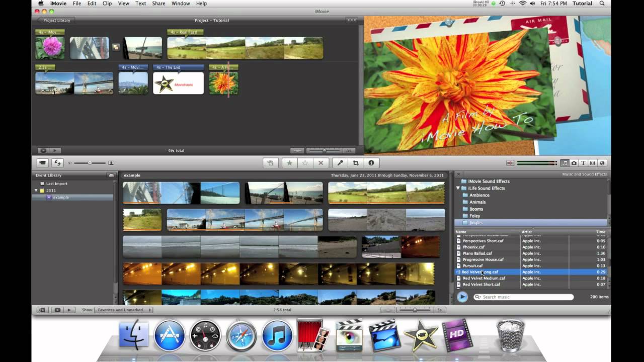Adjust the project thumbnail zoom slider
Viewport: 644px width, 362px height.
tap(324, 150)
